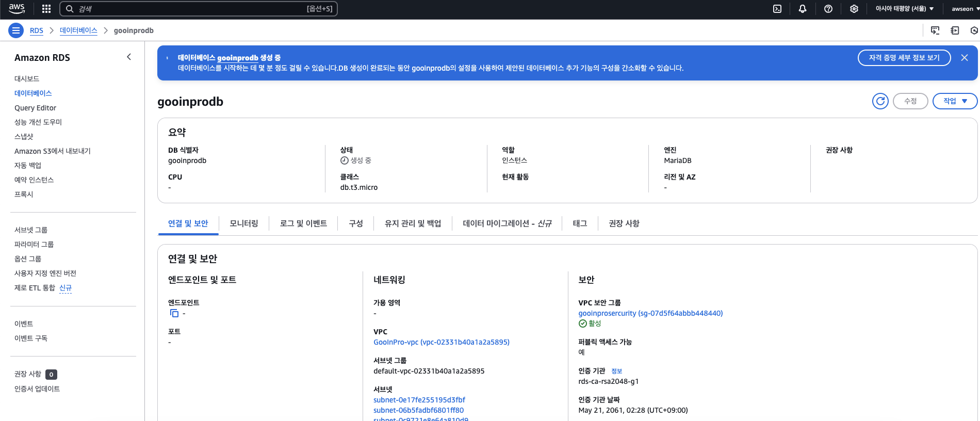Image resolution: width=980 pixels, height=421 pixels.
Task: Open the side panel export icon
Action: (955, 30)
